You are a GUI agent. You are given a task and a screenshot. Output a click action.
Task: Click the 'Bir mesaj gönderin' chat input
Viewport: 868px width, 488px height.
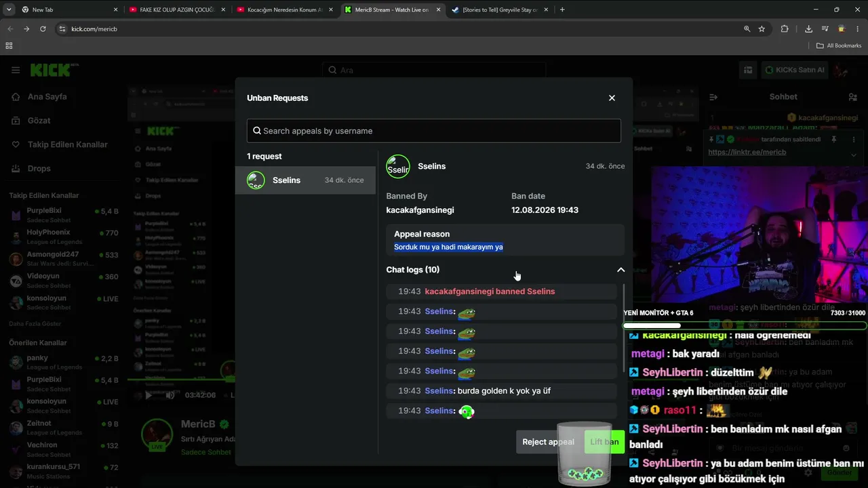[x=780, y=448]
